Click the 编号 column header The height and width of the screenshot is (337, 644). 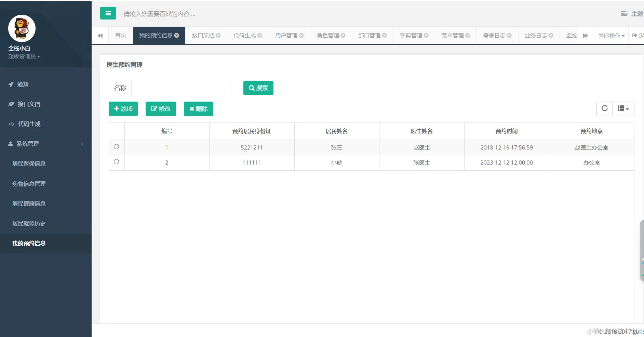167,131
